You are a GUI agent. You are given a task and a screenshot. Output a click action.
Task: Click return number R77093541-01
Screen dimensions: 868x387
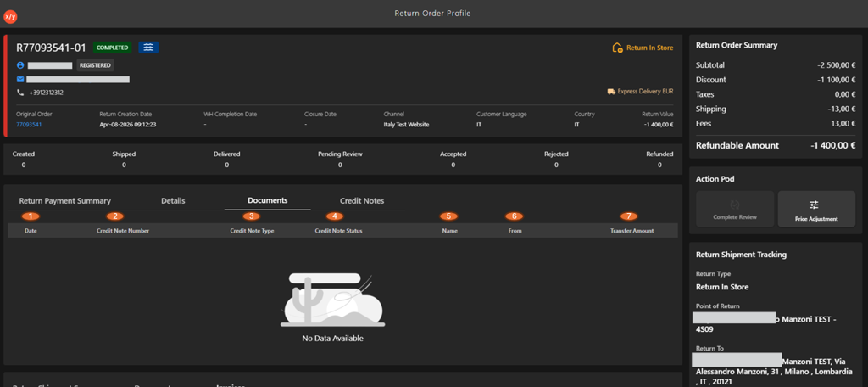tap(52, 48)
